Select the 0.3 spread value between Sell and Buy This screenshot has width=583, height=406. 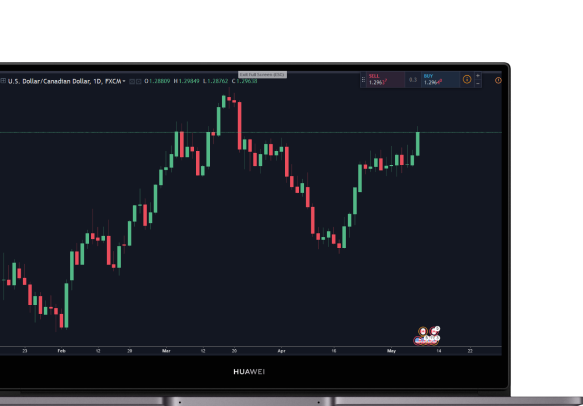click(413, 80)
